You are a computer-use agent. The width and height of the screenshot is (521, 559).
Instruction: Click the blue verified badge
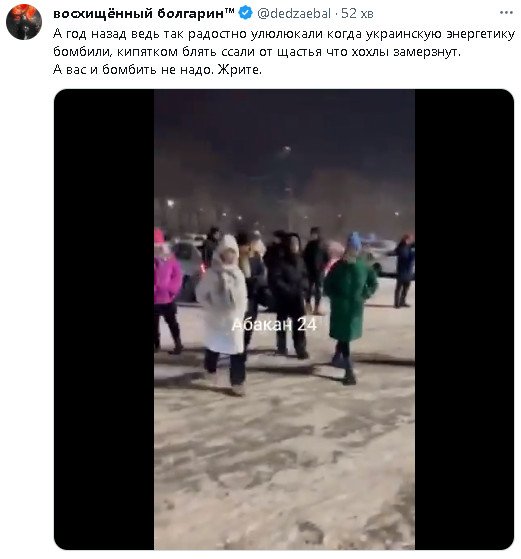pos(245,13)
